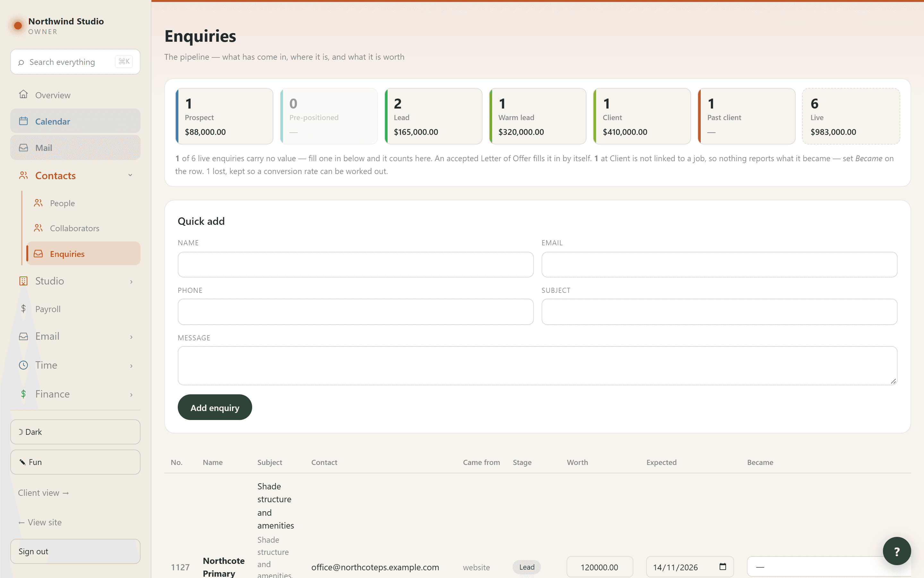Click the Mail inbox icon
Screen dimensions: 924x578
[x=23, y=148]
